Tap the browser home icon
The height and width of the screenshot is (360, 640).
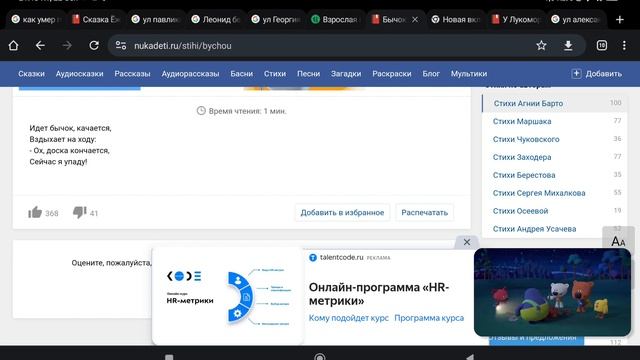coord(13,45)
